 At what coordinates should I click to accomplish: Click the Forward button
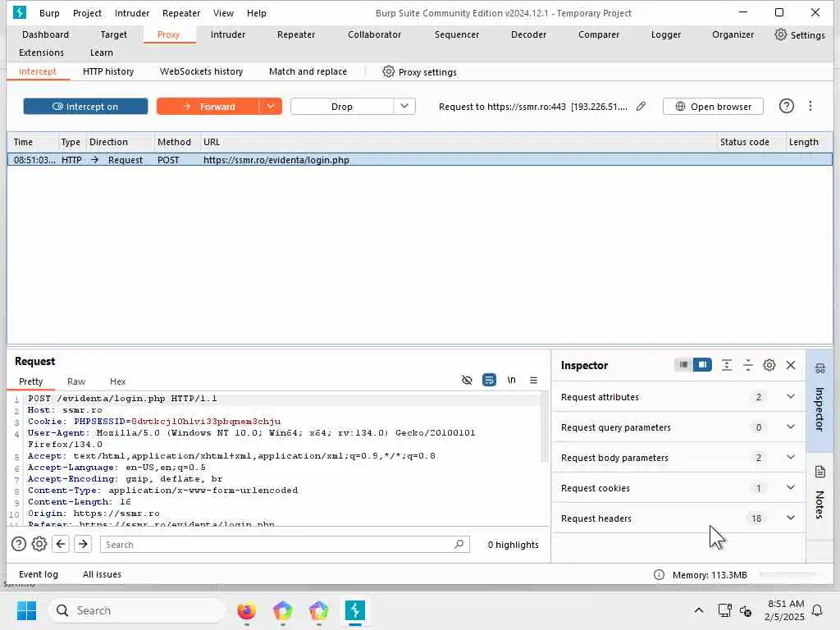(208, 107)
